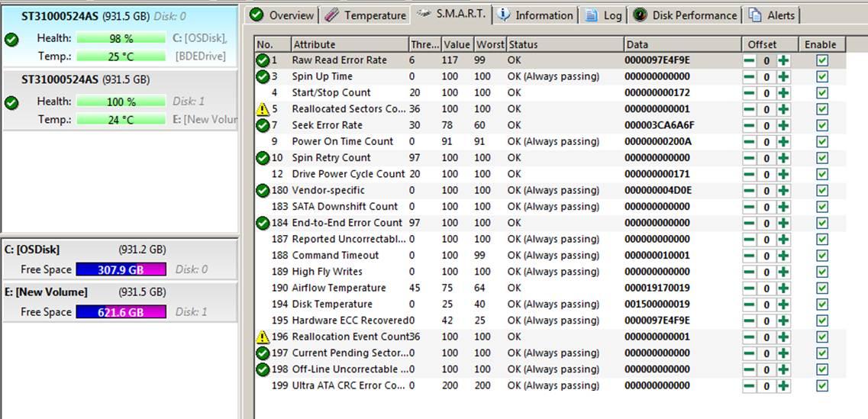The image size is (868, 419).
Task: Click the health status icon of Disk 0
Action: tap(11, 40)
